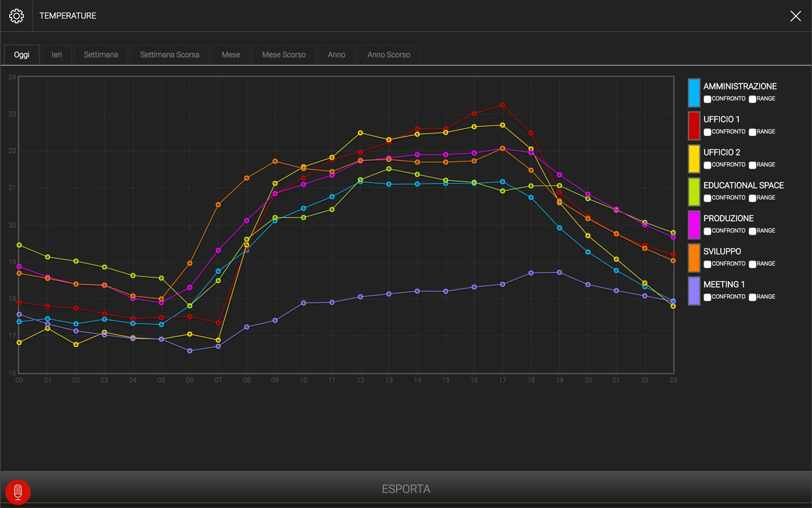Select the Oggi tab
The image size is (812, 508).
point(21,55)
